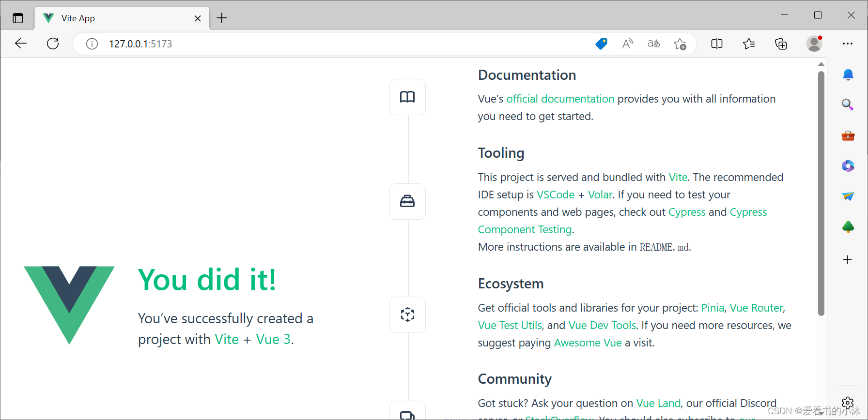The height and width of the screenshot is (420, 868).
Task: Close the Vite App tab
Action: pyautogui.click(x=198, y=18)
